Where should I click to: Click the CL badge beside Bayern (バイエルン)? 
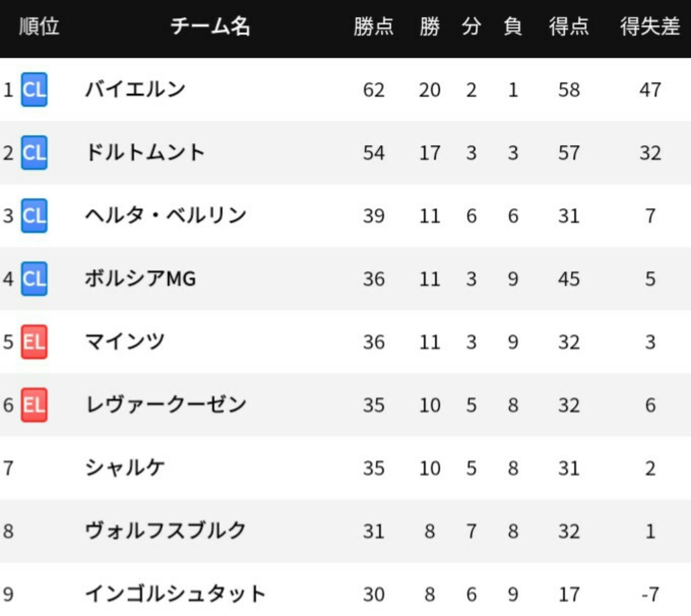click(34, 89)
